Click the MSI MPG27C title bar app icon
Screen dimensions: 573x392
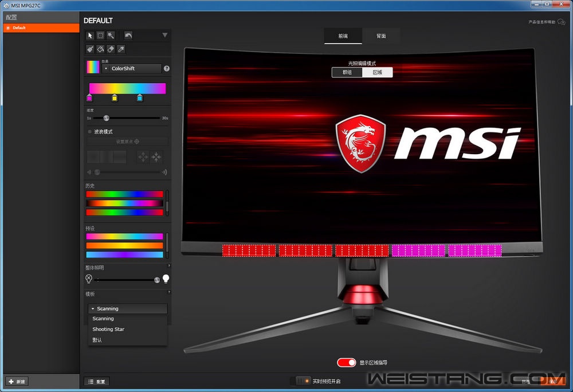(x=6, y=6)
